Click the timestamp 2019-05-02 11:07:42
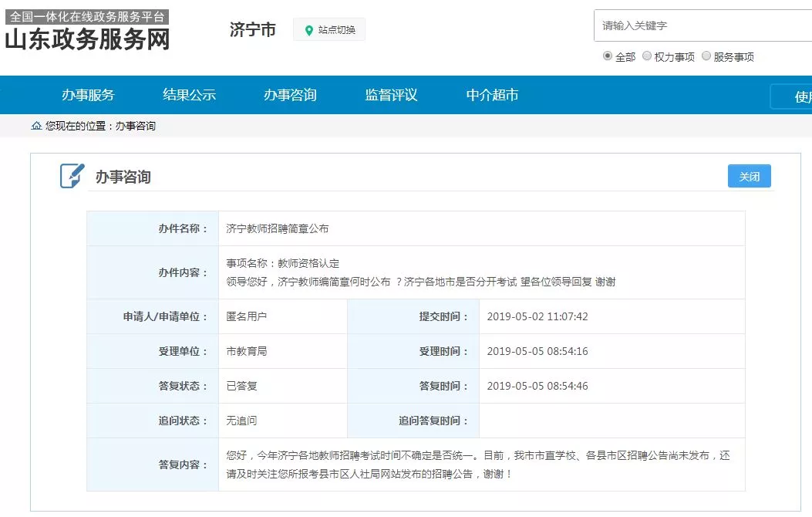Image resolution: width=812 pixels, height=517 pixels. coord(537,316)
